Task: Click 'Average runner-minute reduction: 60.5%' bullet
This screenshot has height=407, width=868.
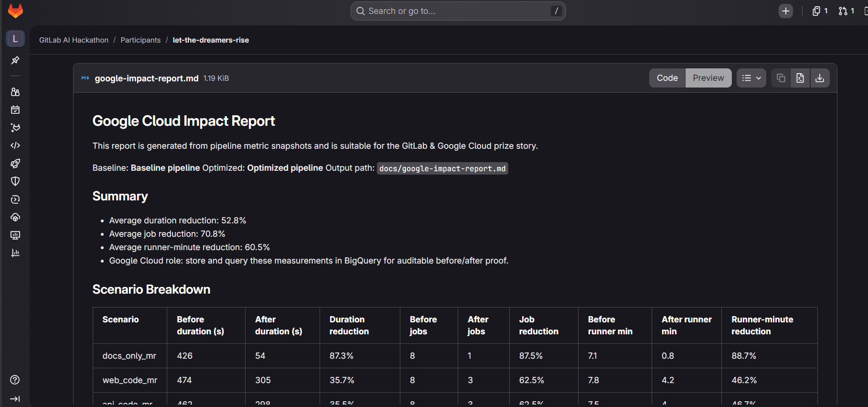Action: click(x=190, y=247)
